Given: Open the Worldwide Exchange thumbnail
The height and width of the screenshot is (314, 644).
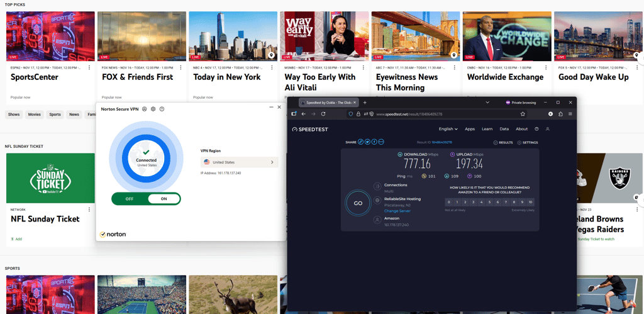Looking at the screenshot, I should (508, 36).
